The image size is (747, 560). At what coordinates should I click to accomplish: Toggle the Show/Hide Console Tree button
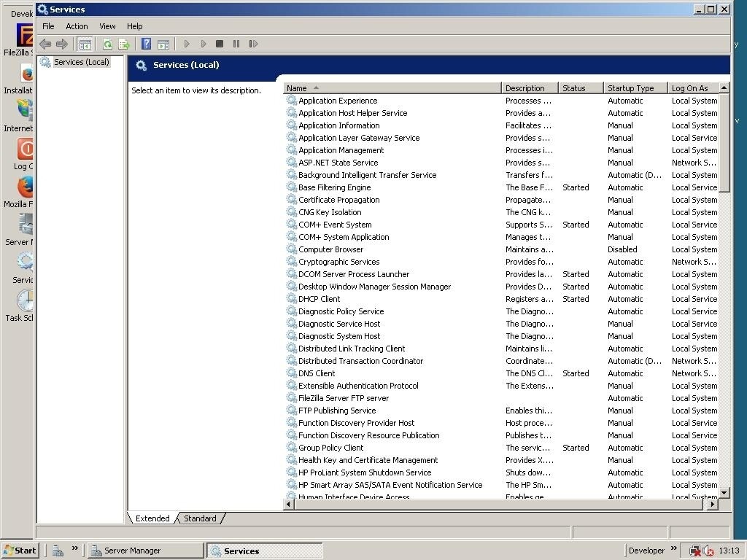tap(85, 44)
